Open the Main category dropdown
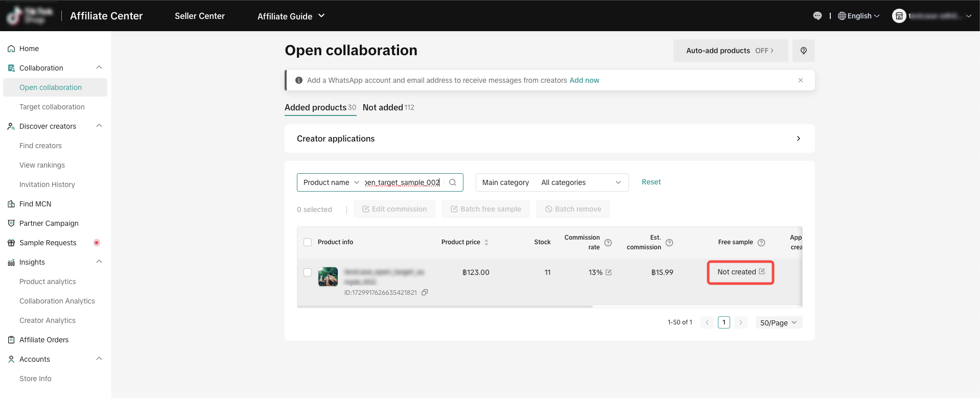Viewport: 980px width, 398px height. [552, 182]
